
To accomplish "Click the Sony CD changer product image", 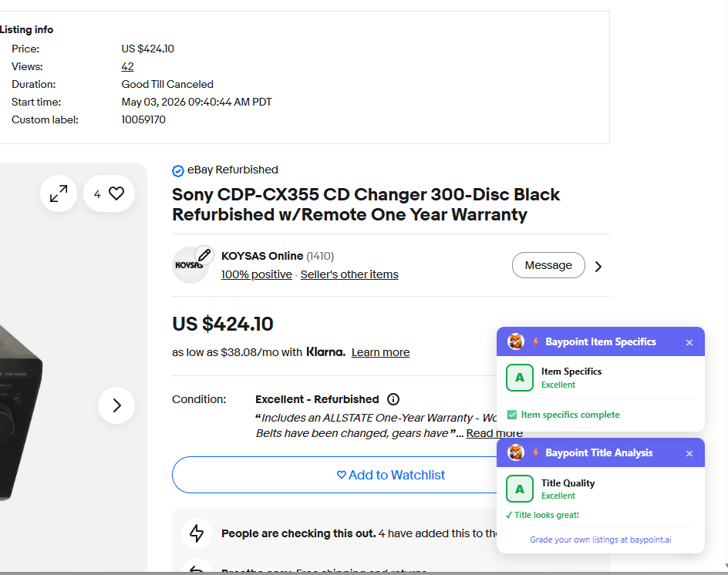I will [x=21, y=413].
